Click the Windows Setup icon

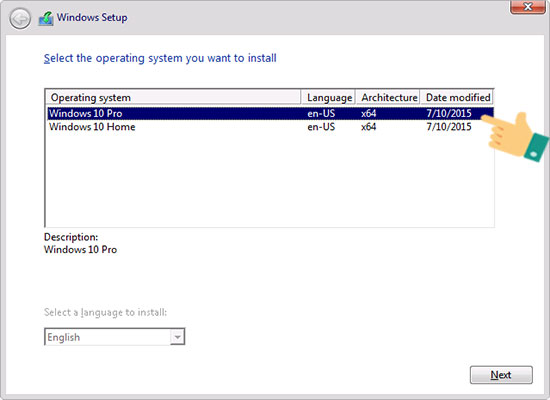46,18
